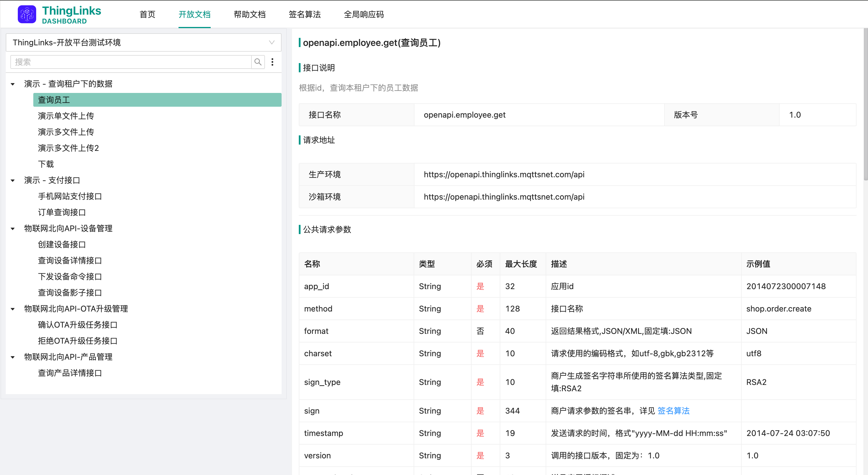Open the ThingLinks-开放平台测试环境 dropdown
Viewport: 868px width, 475px height.
144,42
